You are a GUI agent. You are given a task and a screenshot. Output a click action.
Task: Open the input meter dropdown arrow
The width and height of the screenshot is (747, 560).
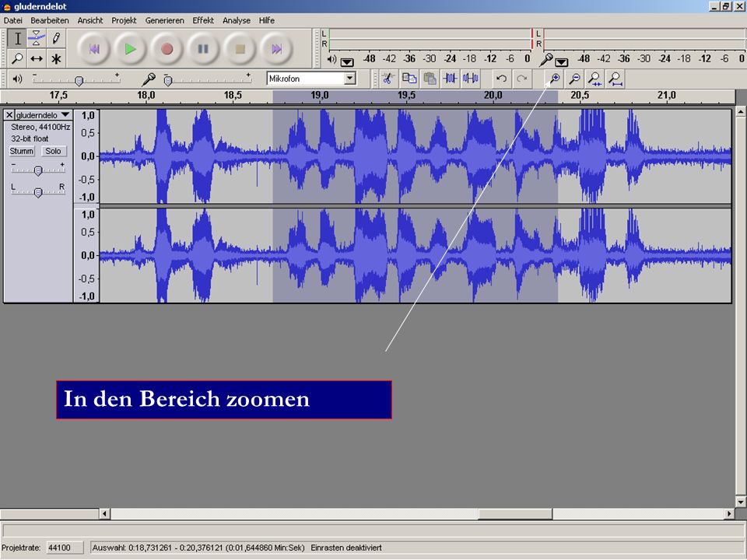pyautogui.click(x=562, y=62)
